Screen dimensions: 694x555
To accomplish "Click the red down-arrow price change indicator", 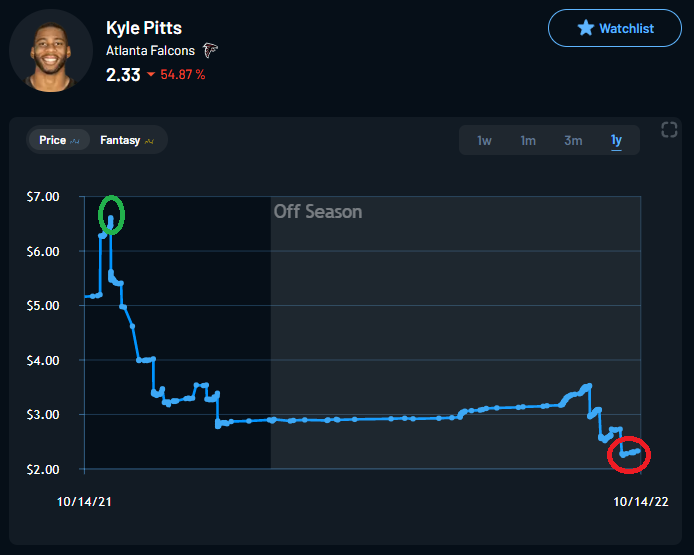I will tap(150, 75).
